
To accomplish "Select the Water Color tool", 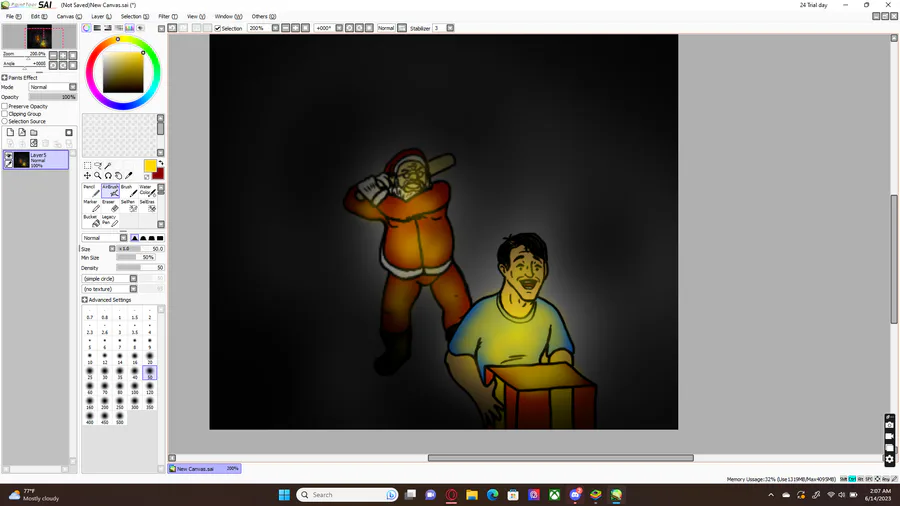I will (x=147, y=190).
